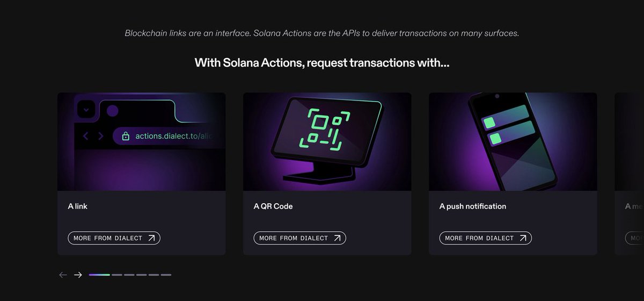
Task: Select the first active carousel indicator
Action: [x=99, y=275]
